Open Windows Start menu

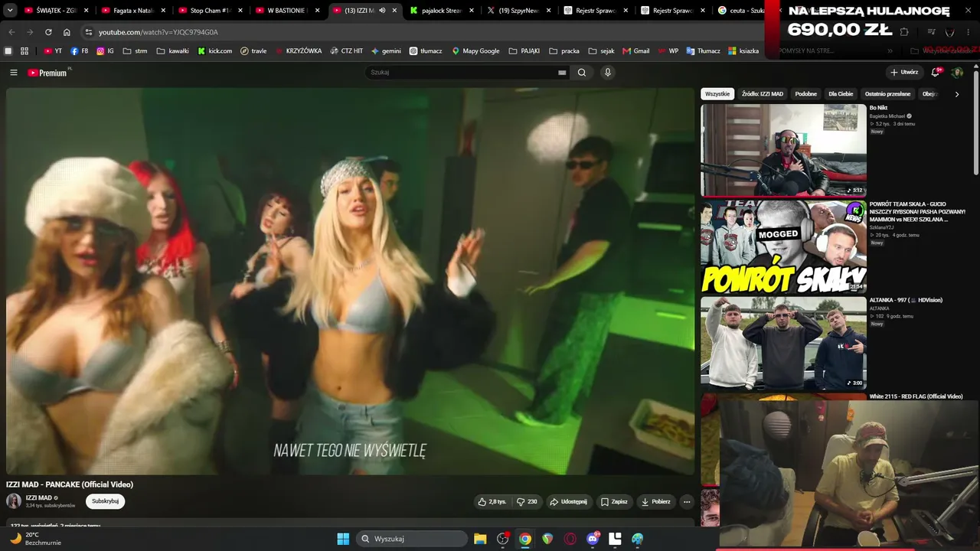[x=343, y=539]
